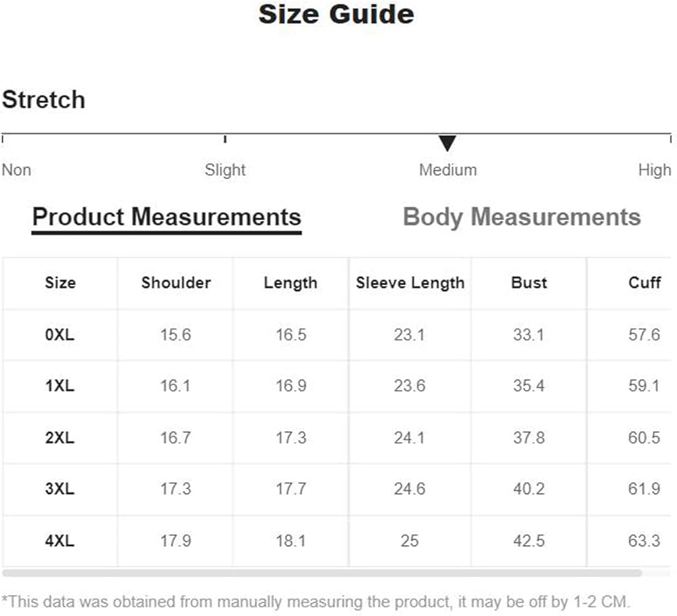Click the Non stretch level label

point(16,170)
